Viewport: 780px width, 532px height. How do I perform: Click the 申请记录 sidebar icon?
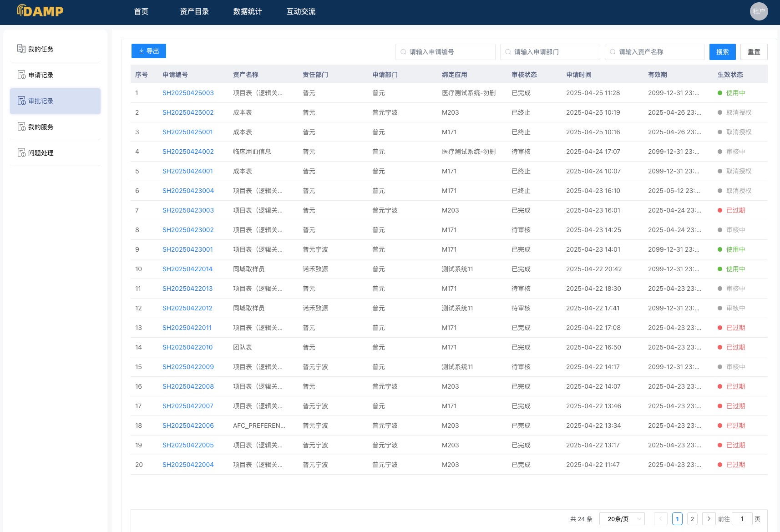pyautogui.click(x=21, y=75)
